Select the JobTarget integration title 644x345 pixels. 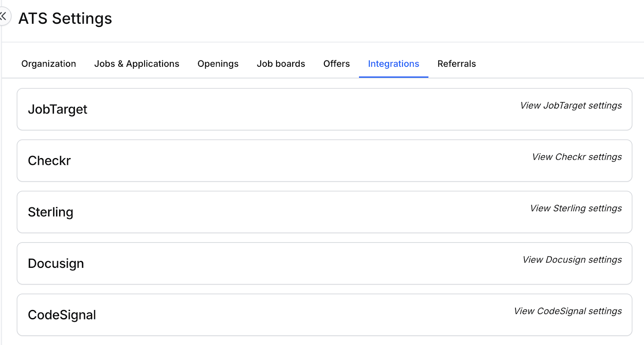pos(58,110)
